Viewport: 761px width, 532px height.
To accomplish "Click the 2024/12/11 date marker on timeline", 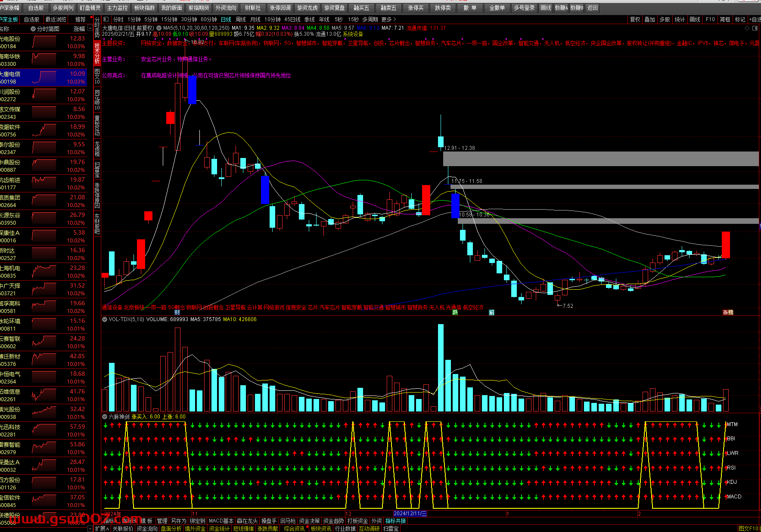I will pos(410,513).
